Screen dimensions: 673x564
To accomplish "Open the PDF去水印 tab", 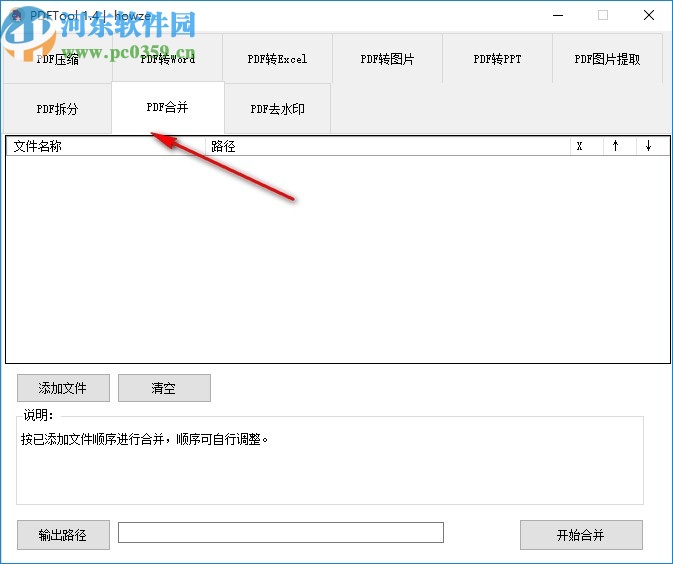I will point(277,109).
